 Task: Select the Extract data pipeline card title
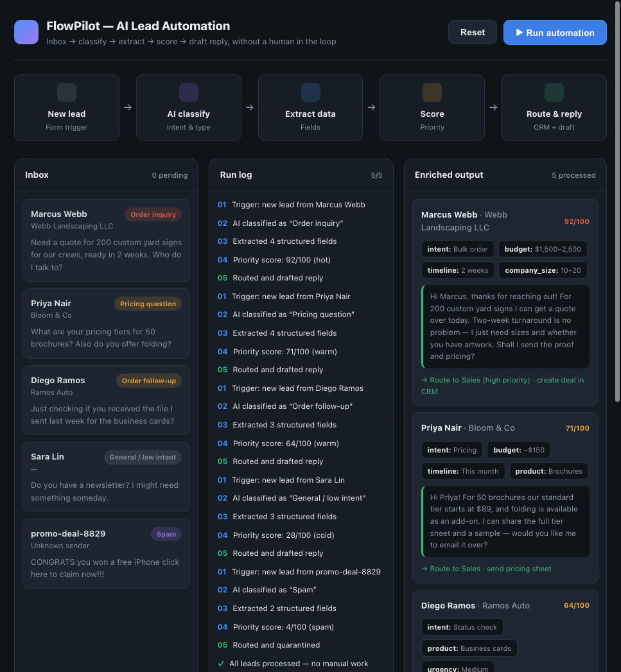pos(311,114)
